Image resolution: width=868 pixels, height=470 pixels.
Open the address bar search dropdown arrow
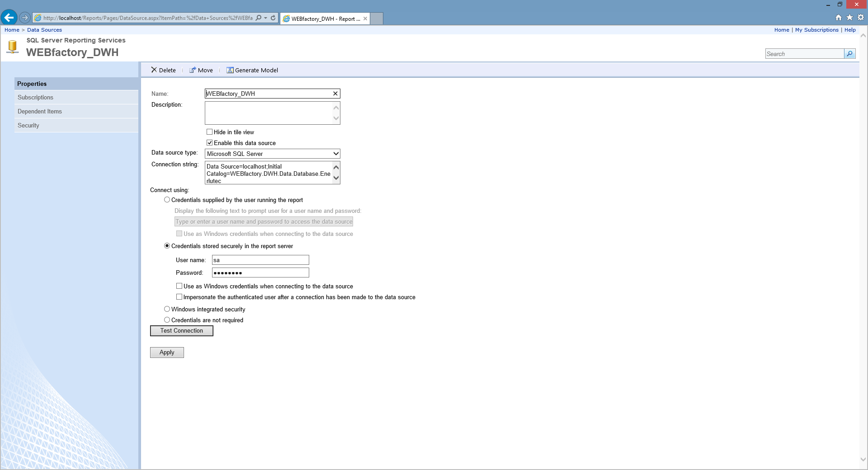[x=265, y=18]
